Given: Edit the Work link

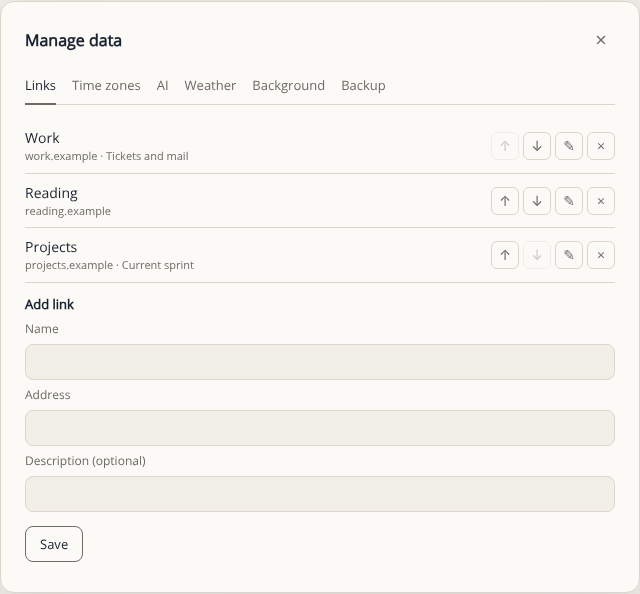Looking at the screenshot, I should coord(569,146).
